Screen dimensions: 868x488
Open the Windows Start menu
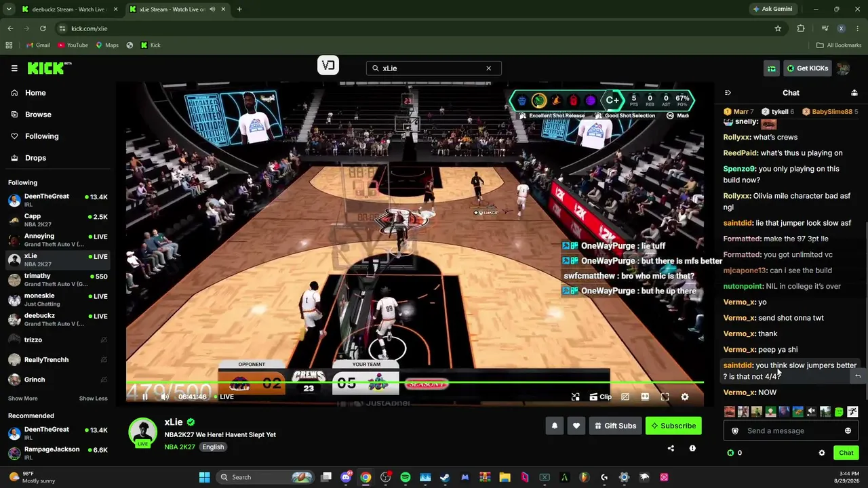(204, 477)
